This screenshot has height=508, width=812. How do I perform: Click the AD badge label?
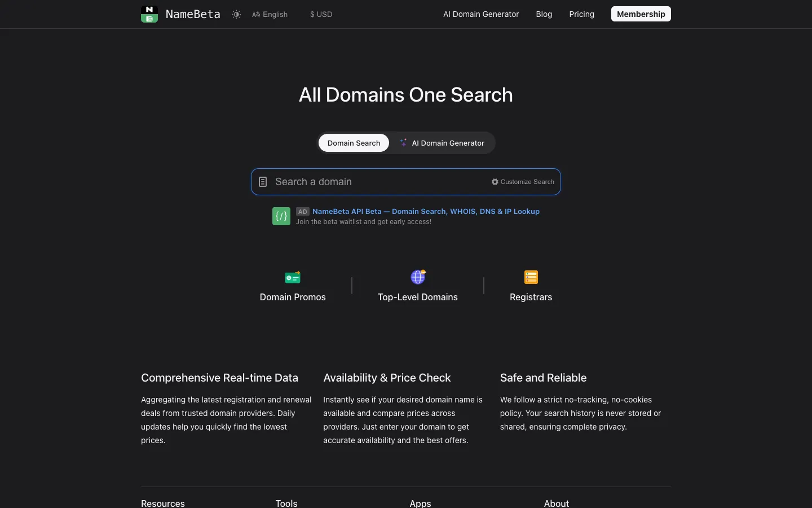(x=303, y=212)
